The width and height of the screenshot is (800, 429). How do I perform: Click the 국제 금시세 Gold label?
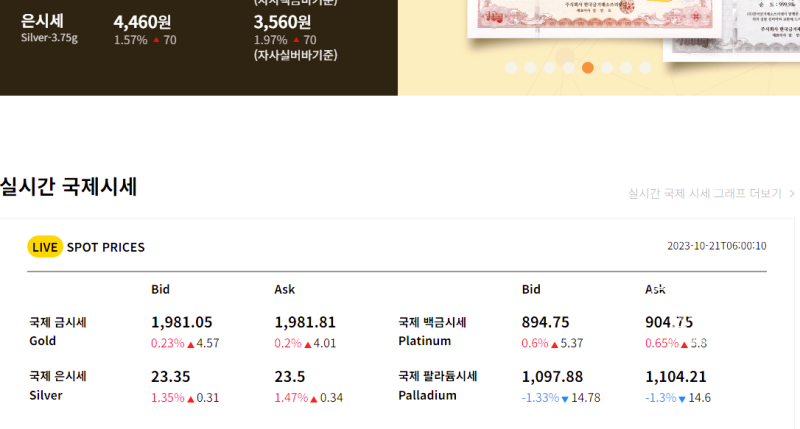[x=58, y=331]
